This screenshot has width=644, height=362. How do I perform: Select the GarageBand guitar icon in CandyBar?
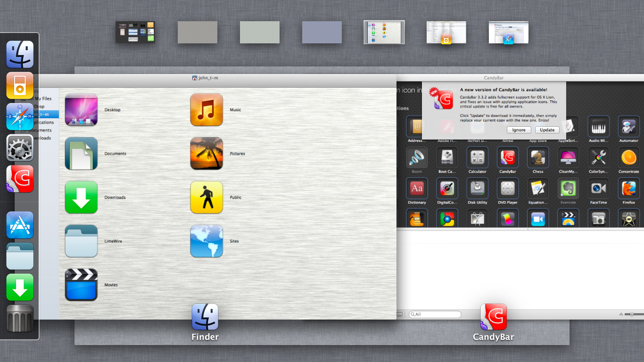click(x=417, y=219)
